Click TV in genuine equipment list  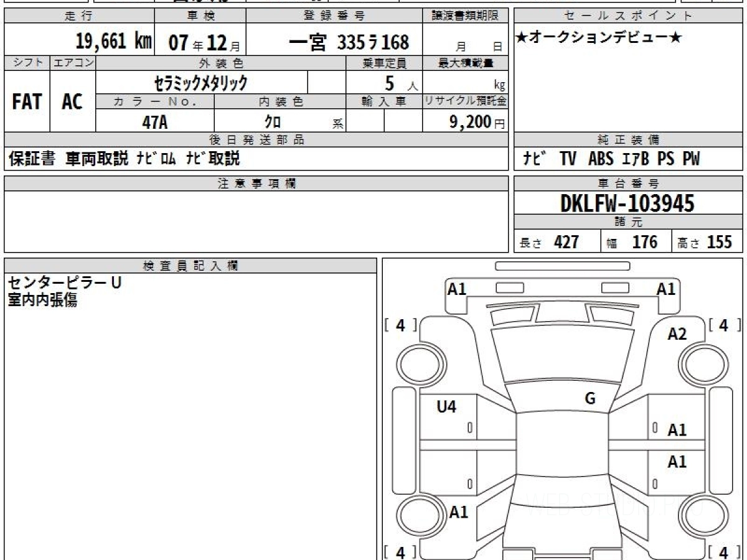pyautogui.click(x=568, y=159)
